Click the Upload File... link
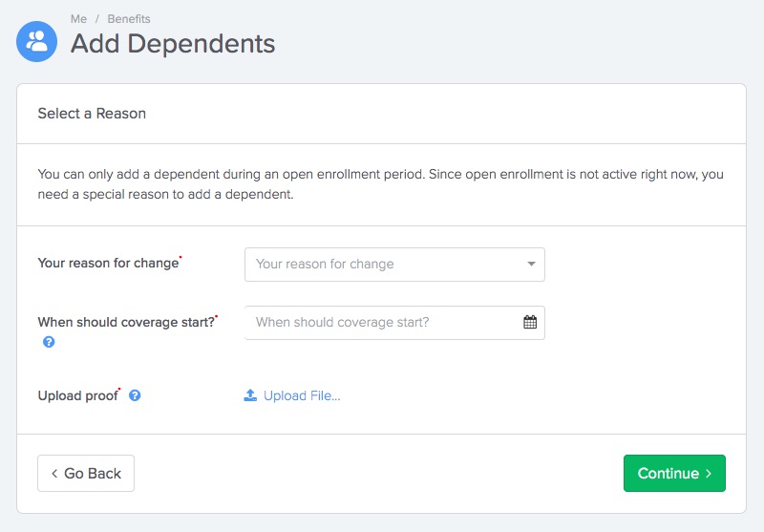 pos(302,395)
